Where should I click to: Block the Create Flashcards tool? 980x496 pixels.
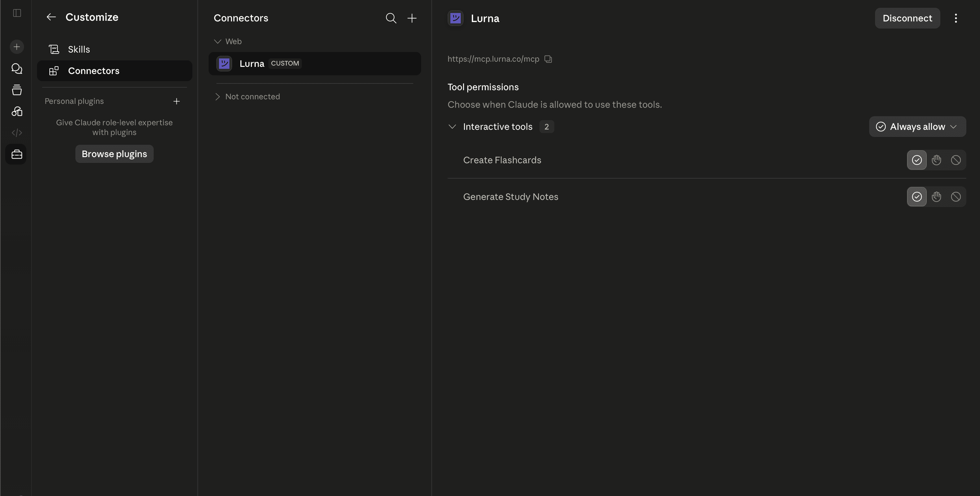(x=956, y=160)
